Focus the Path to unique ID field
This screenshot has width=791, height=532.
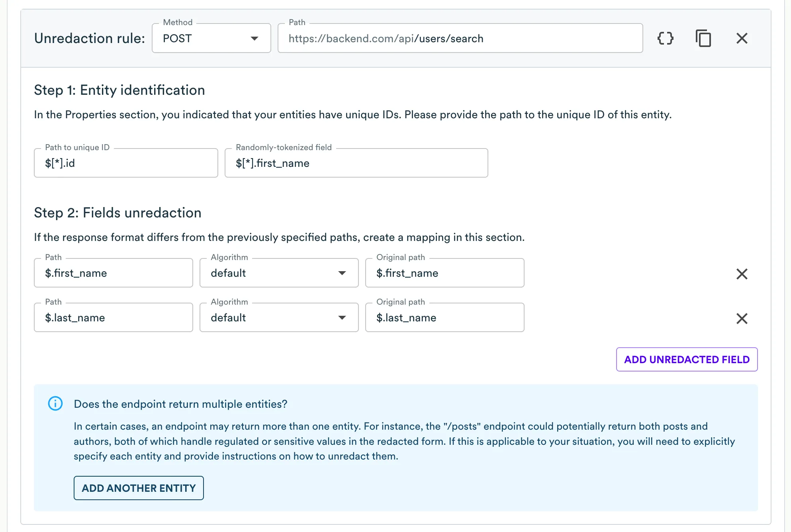click(126, 163)
